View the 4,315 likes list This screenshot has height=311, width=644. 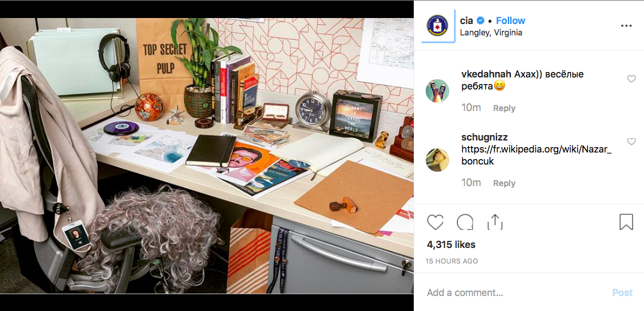[x=451, y=245]
